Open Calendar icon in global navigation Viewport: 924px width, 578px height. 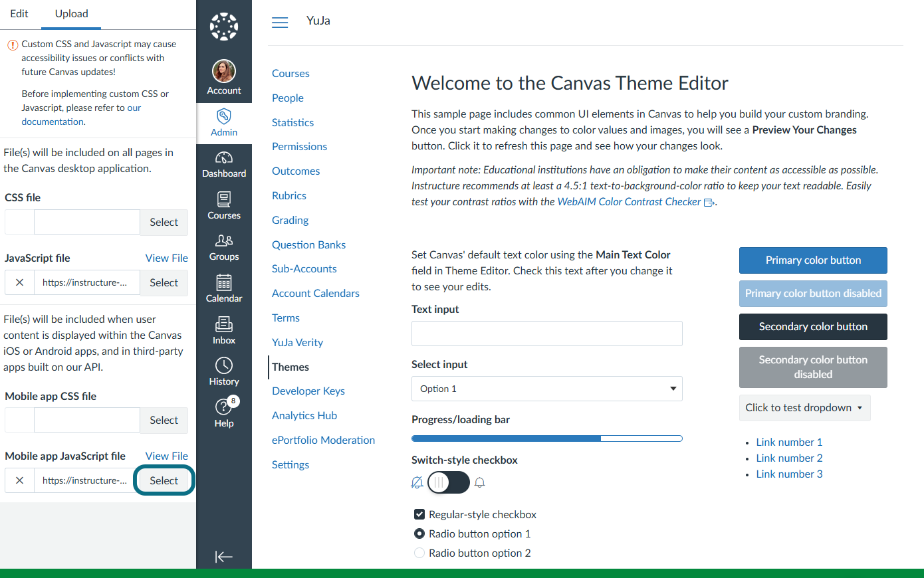tap(224, 282)
